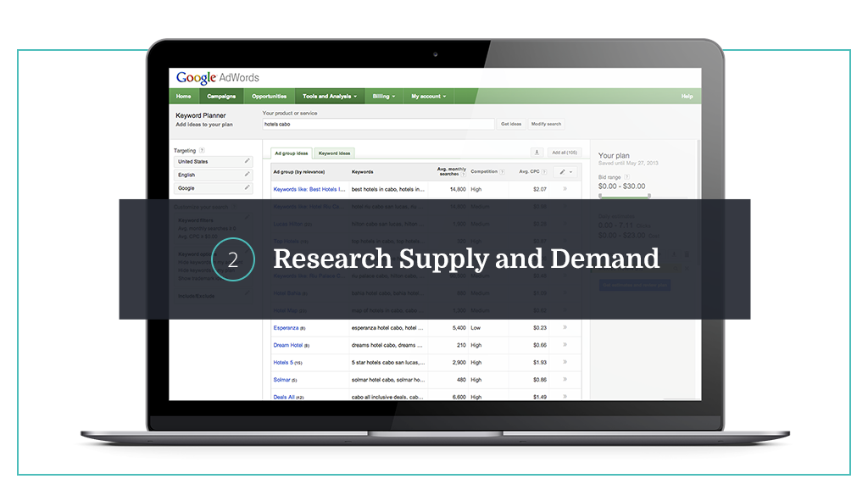Click keywords cell '5 star hotels cabo san lucas'
The width and height of the screenshot is (868, 490).
[388, 363]
